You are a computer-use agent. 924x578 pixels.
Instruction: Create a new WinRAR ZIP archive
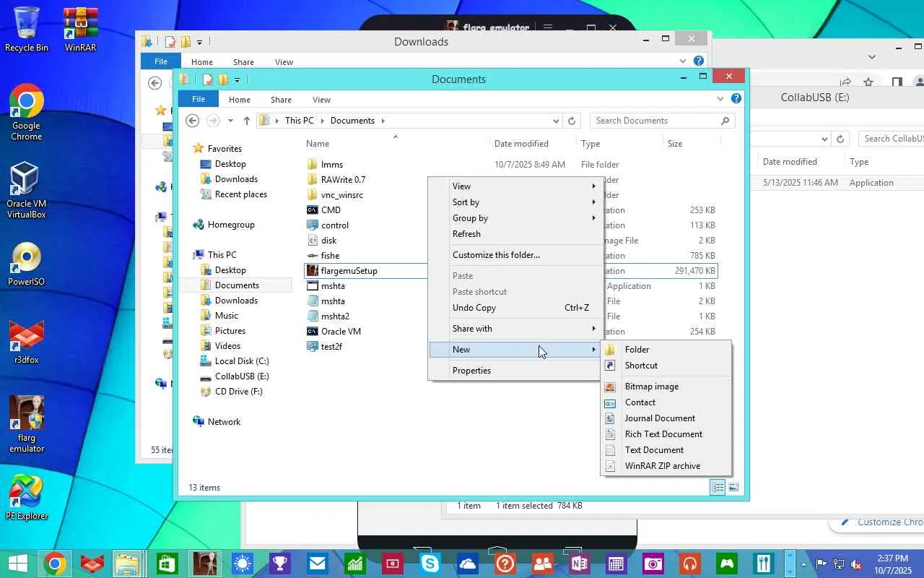pyautogui.click(x=666, y=466)
